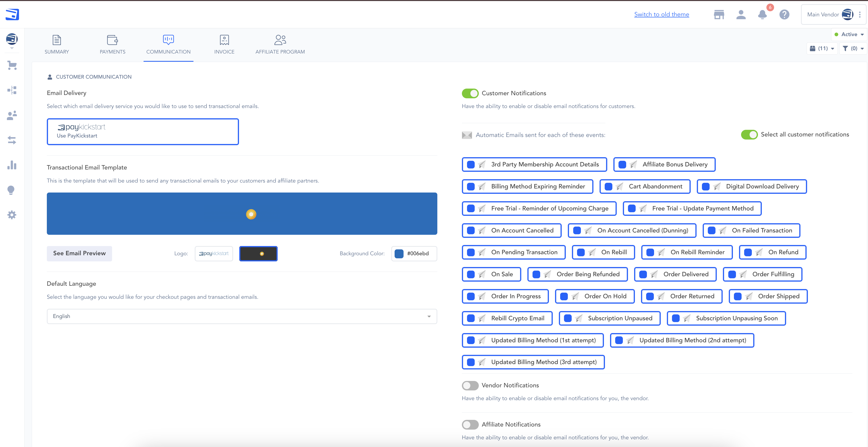868x447 pixels.
Task: Disable the Customer Notifications toggle
Action: coord(470,93)
